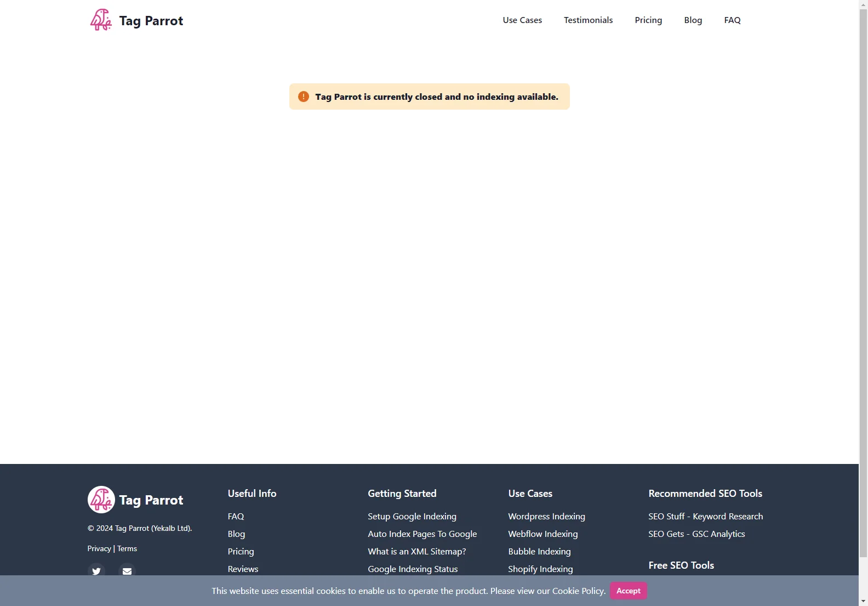This screenshot has height=606, width=868.
Task: Click the Tag Parrot parrot logo in header
Action: click(101, 20)
